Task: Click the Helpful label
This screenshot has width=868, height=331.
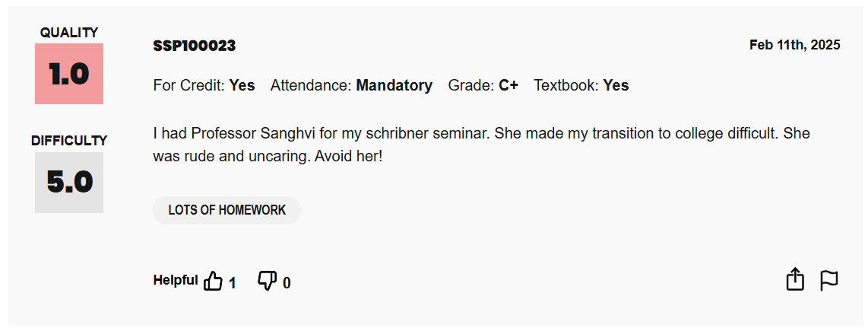Action: click(x=175, y=280)
